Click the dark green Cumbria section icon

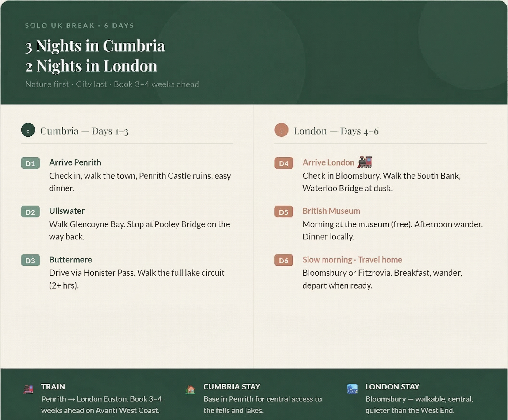click(x=28, y=130)
